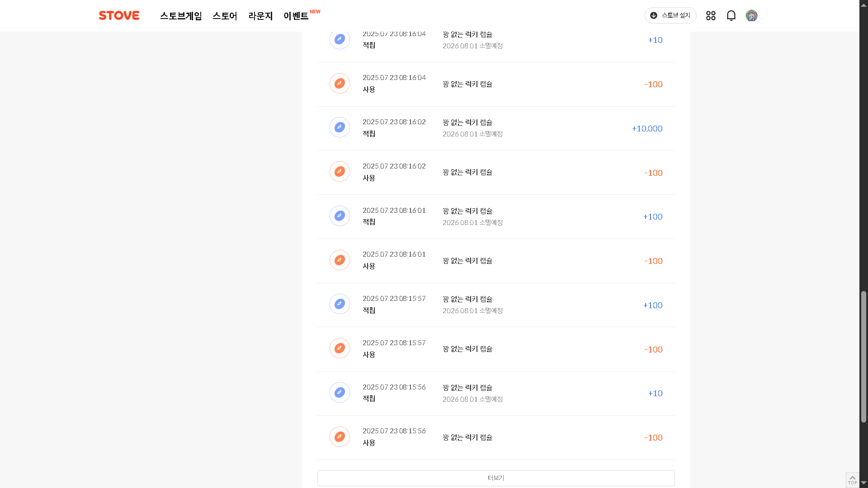This screenshot has width=868, height=488.
Task: Click the scrollbar down arrow
Action: pyautogui.click(x=863, y=483)
